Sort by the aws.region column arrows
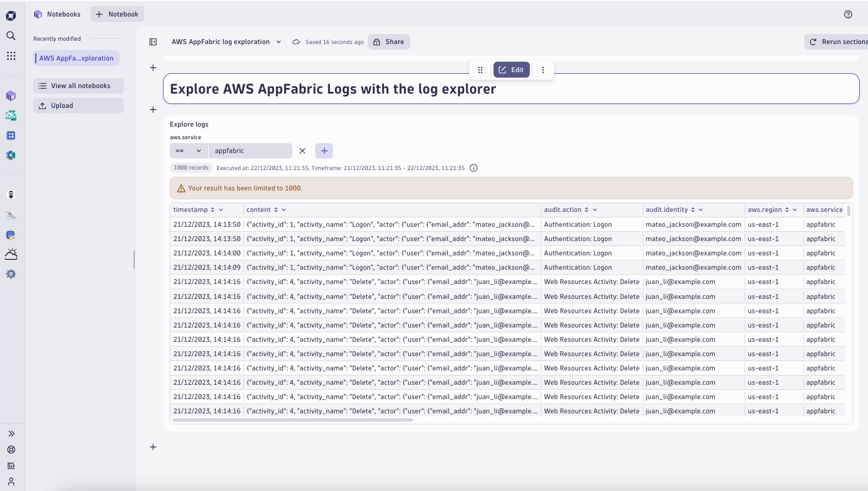 [787, 210]
